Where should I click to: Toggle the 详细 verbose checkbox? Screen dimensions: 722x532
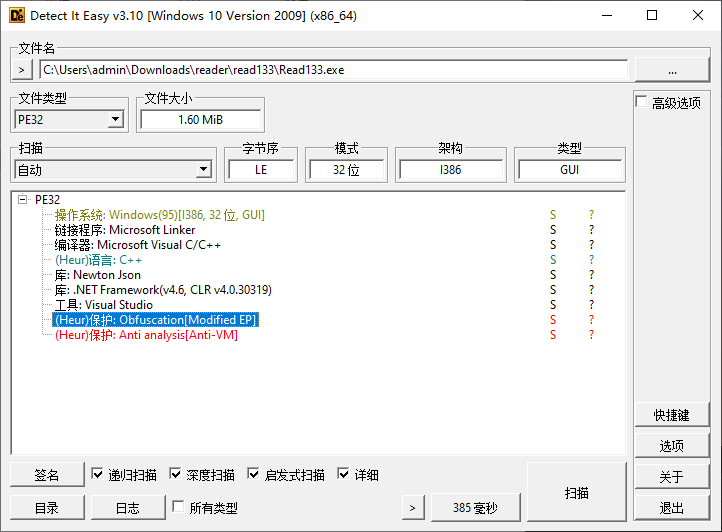click(x=344, y=474)
